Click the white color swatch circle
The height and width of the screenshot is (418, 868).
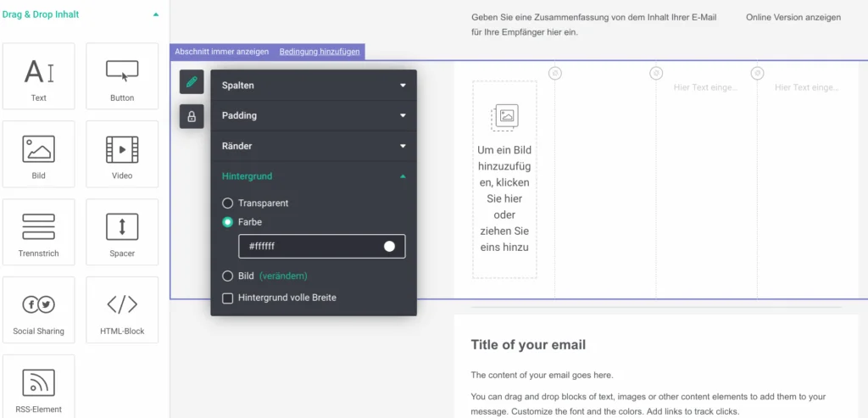tap(389, 246)
